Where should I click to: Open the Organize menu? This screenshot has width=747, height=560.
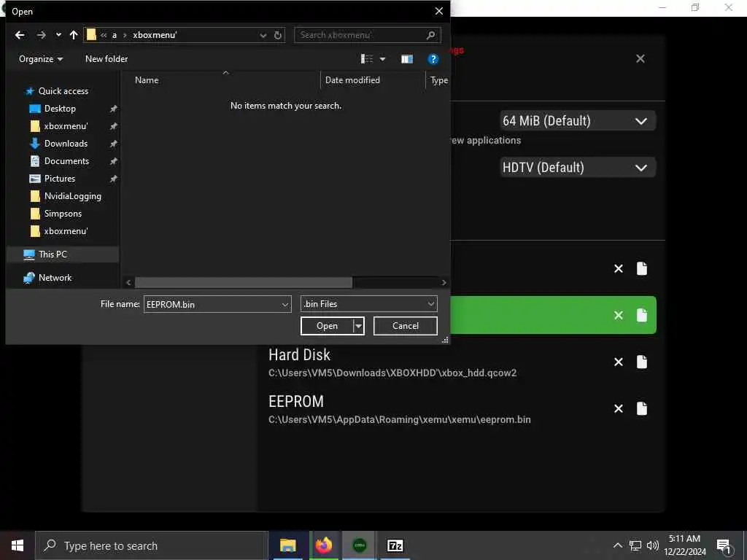(41, 59)
